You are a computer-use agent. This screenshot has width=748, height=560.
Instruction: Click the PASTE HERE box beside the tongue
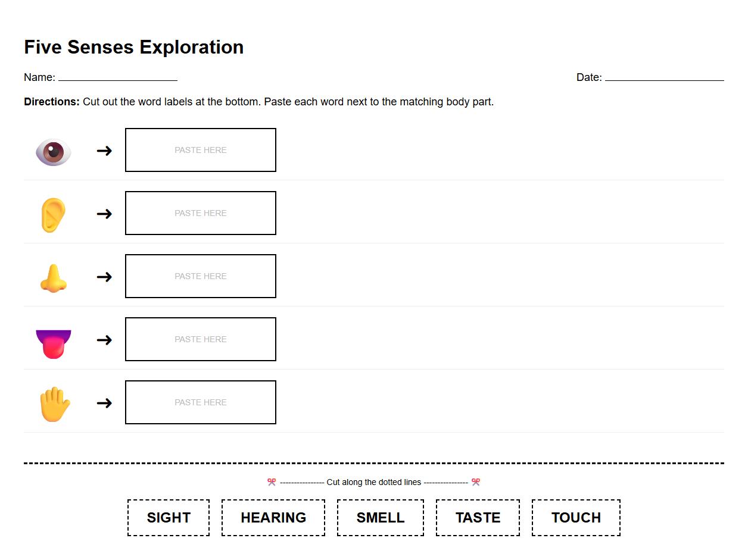point(201,339)
